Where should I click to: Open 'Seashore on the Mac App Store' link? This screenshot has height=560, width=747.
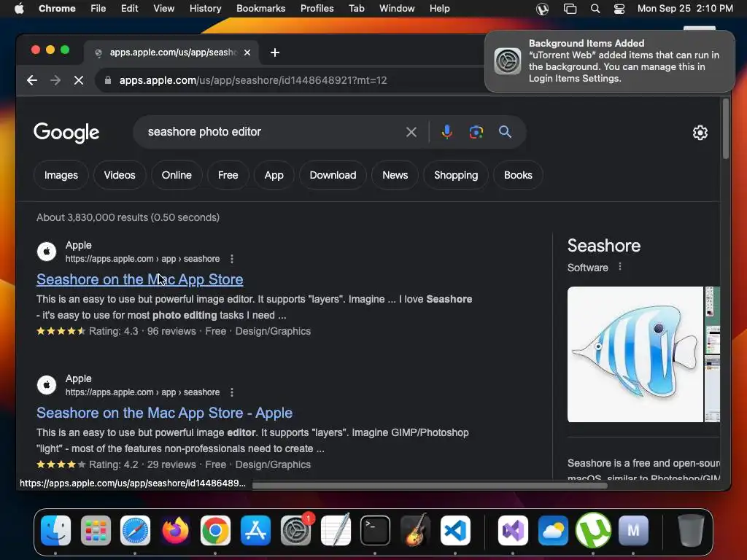(139, 279)
